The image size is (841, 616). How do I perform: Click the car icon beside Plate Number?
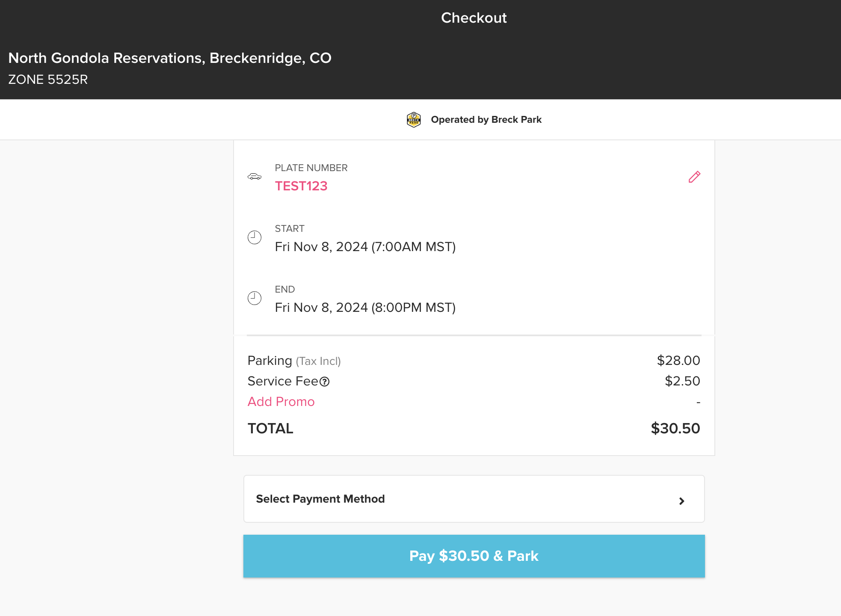point(255,177)
